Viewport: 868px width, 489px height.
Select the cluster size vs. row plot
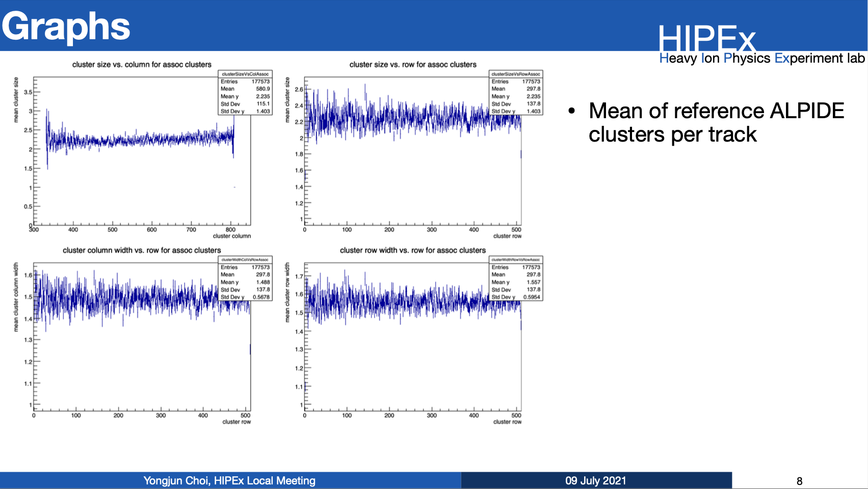click(413, 151)
